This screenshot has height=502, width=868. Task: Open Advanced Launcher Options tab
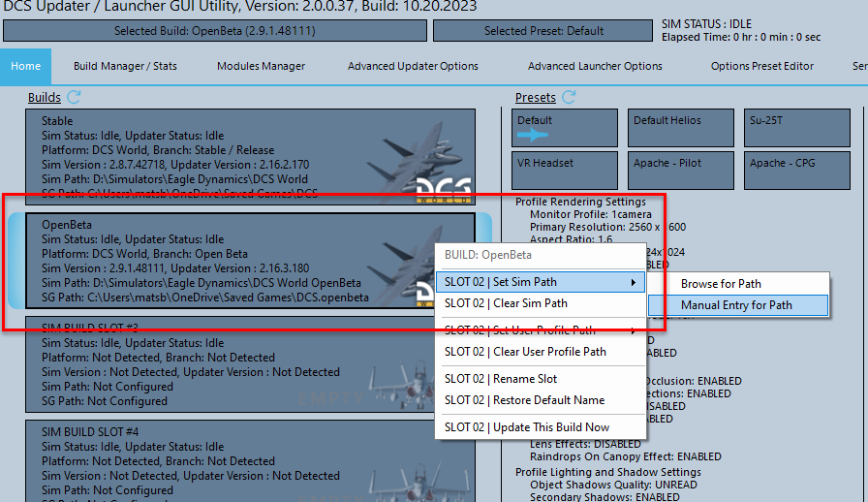point(595,67)
